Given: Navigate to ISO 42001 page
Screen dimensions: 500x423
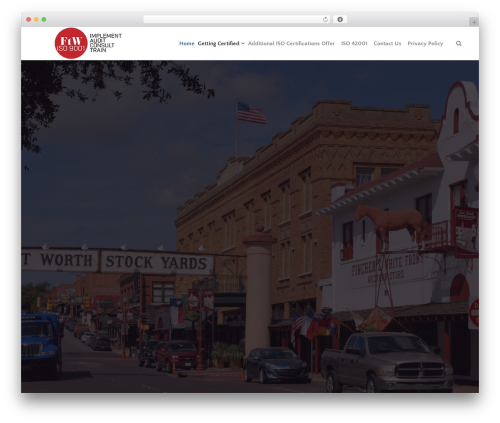Looking at the screenshot, I should [354, 43].
